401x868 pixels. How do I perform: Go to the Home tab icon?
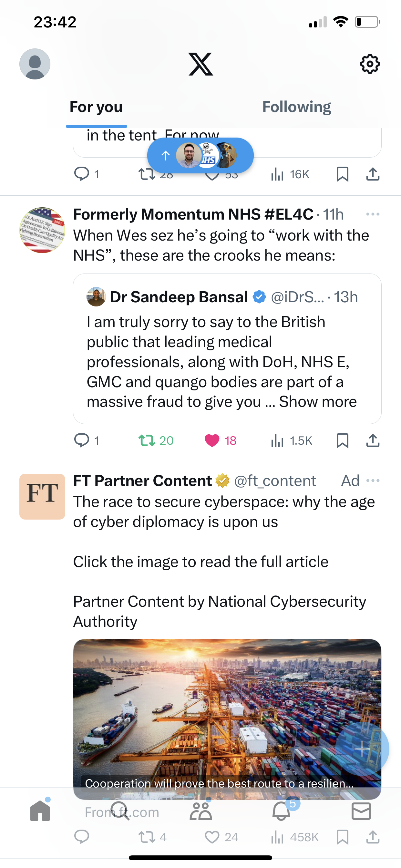point(40,811)
